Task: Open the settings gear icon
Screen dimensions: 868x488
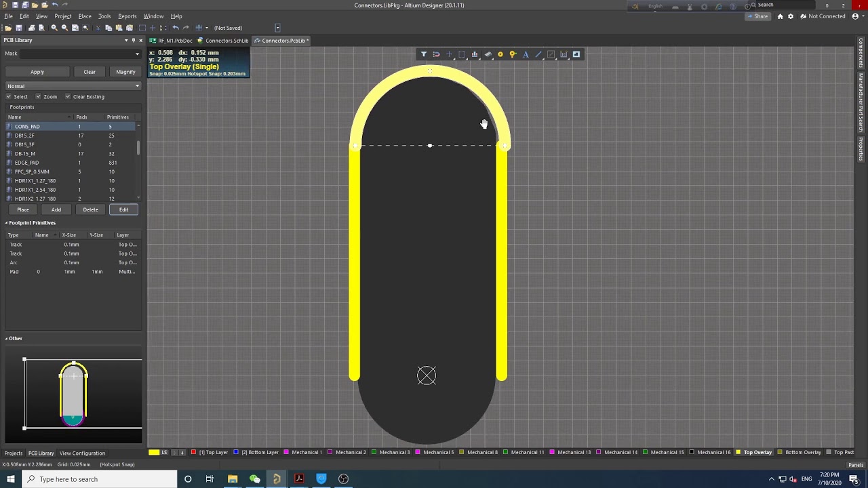Action: tap(791, 16)
